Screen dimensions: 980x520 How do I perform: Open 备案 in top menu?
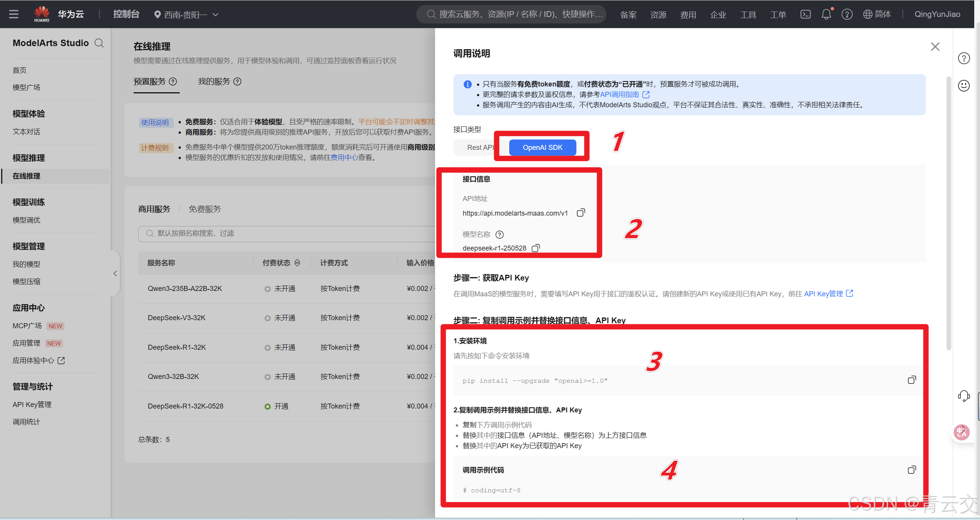628,15
